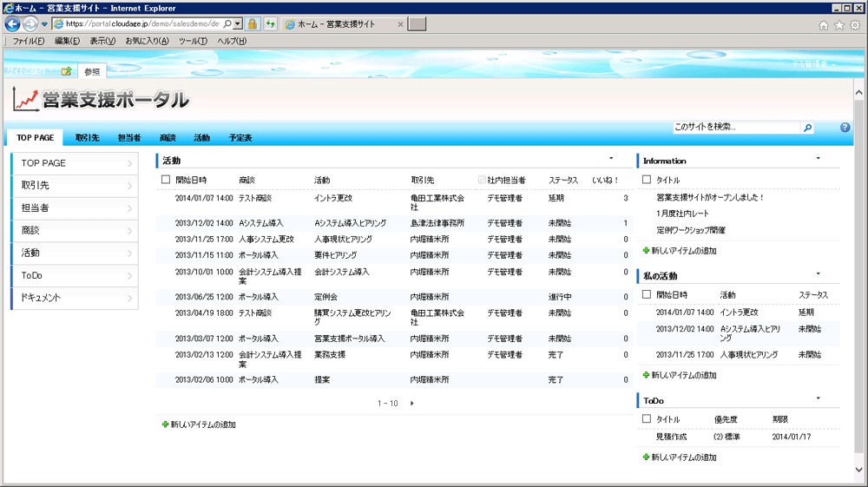The width and height of the screenshot is (868, 487).
Task: Click the refresh icon in address bar
Action: click(x=271, y=24)
